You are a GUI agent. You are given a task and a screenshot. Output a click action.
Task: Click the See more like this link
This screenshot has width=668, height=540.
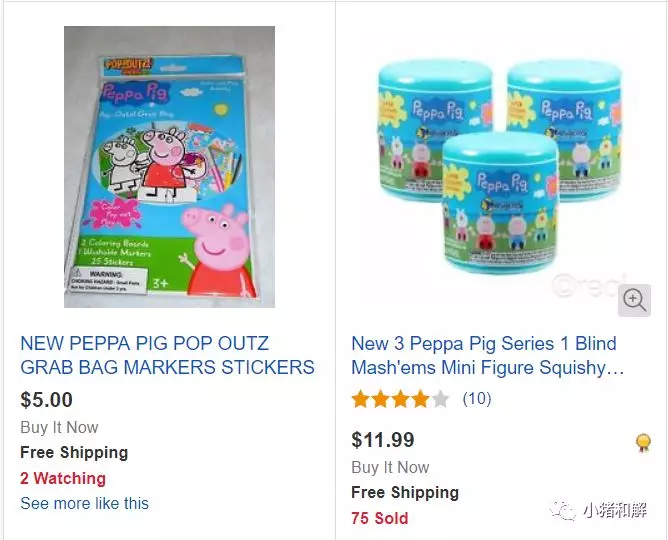coord(84,503)
